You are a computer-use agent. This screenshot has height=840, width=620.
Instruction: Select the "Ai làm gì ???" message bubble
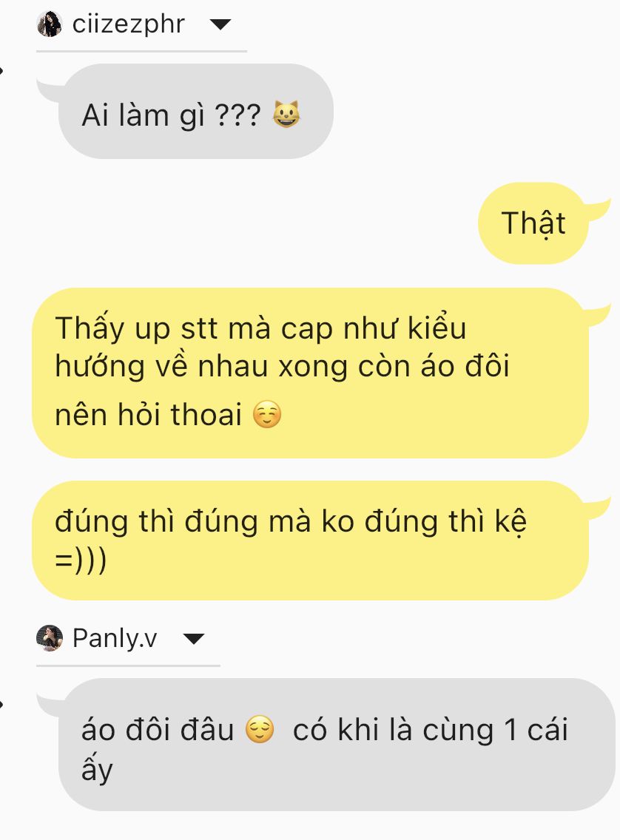coord(196,112)
